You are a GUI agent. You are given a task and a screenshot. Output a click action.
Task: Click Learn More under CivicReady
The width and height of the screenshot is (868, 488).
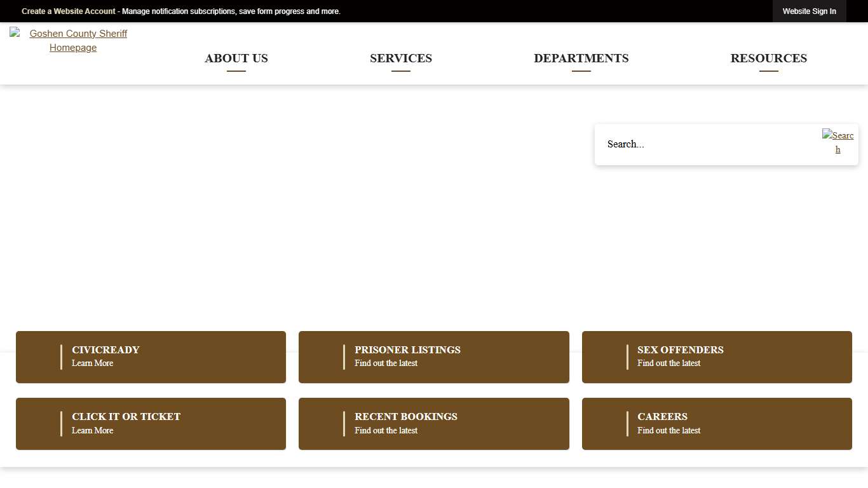92,363
